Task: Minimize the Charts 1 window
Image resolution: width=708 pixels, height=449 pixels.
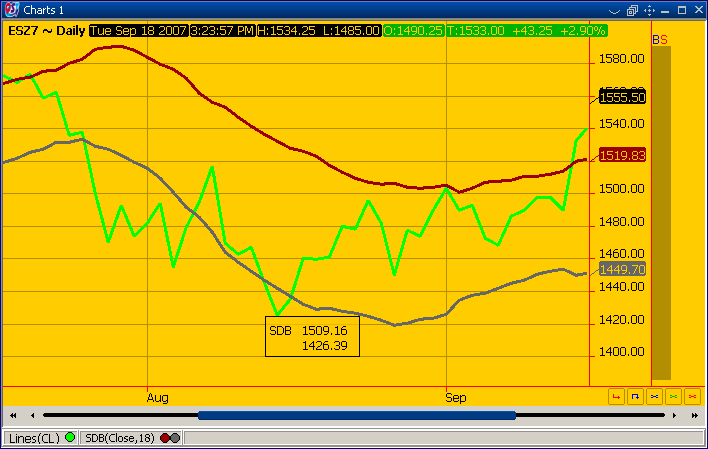Action: point(665,10)
